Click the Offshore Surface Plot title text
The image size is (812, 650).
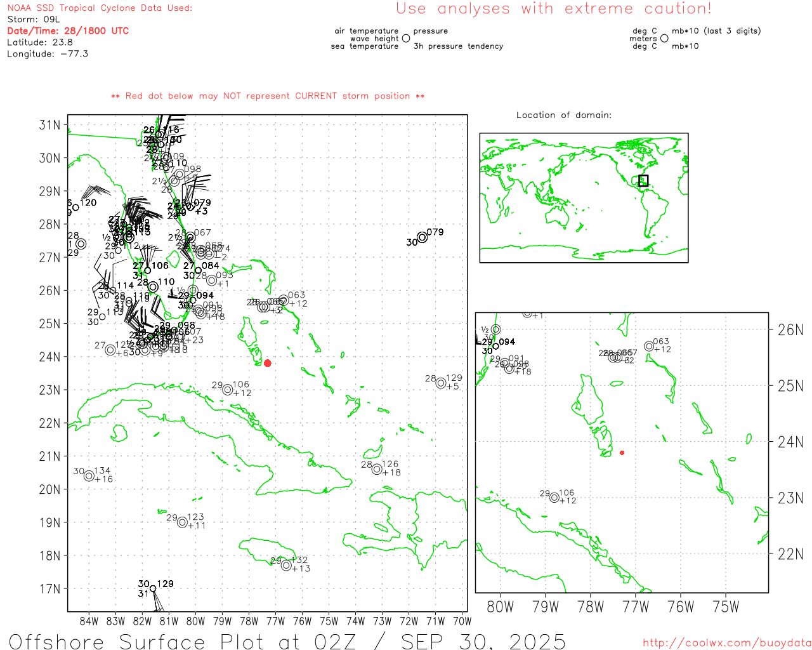(x=287, y=640)
